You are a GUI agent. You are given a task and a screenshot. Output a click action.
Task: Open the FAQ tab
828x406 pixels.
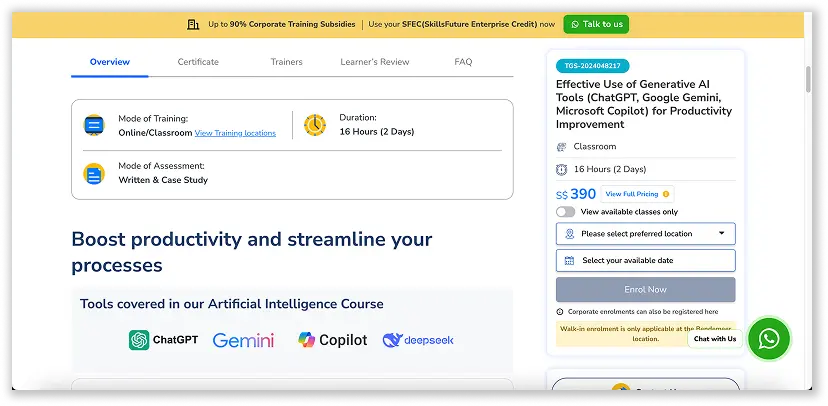click(463, 62)
